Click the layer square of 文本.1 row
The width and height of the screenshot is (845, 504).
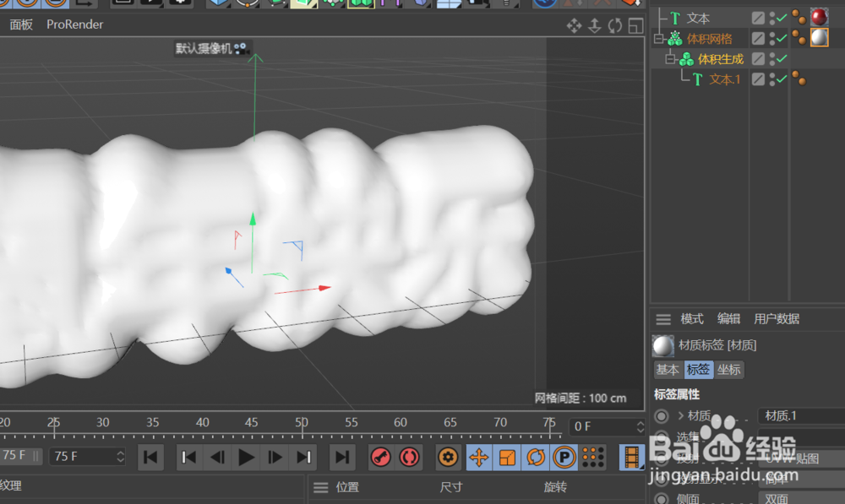(758, 79)
